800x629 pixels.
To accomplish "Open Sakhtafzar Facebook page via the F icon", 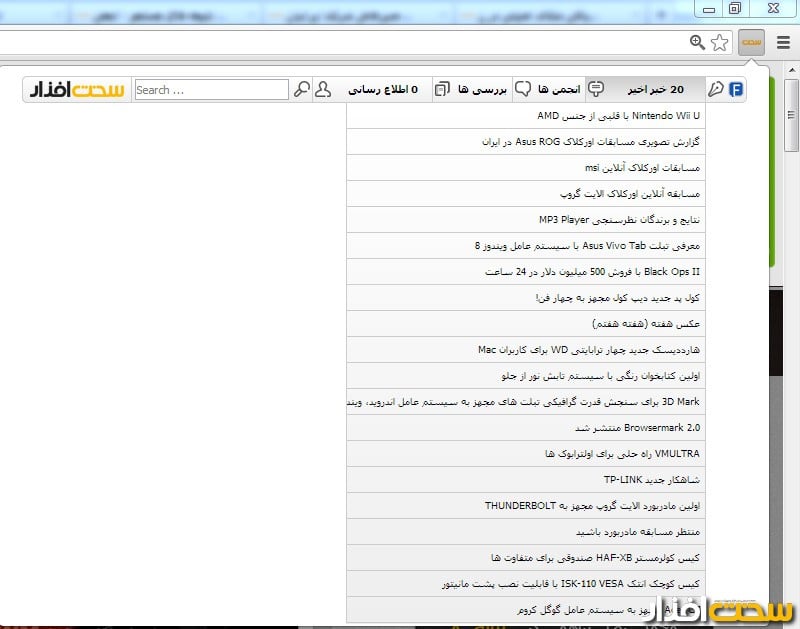I will pyautogui.click(x=737, y=89).
